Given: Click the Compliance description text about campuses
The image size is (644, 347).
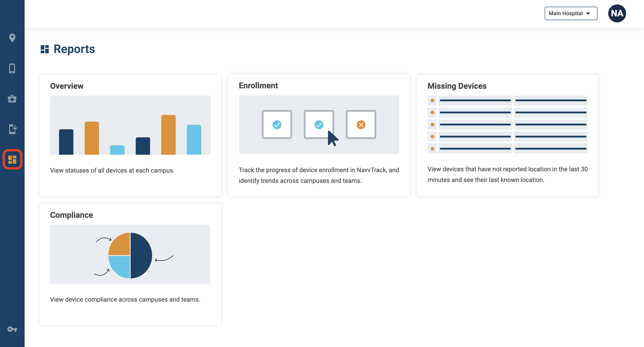Looking at the screenshot, I should coord(125,300).
